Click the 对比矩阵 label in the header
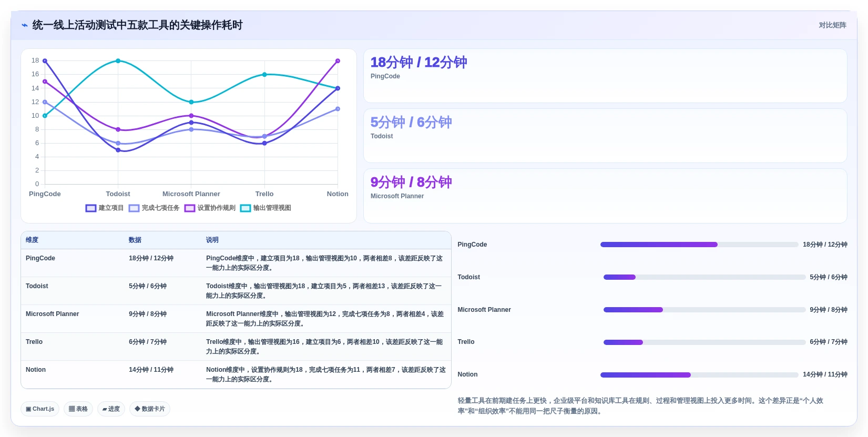868x437 pixels. pyautogui.click(x=832, y=25)
